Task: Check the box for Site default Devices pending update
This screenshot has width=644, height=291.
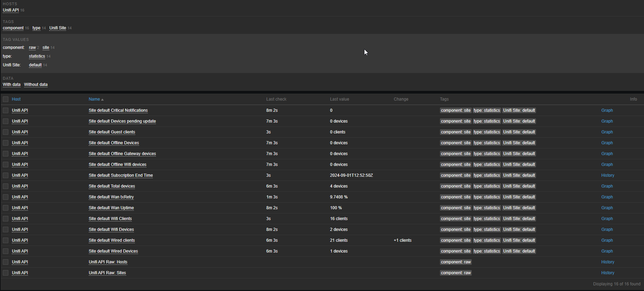Action: (x=6, y=121)
